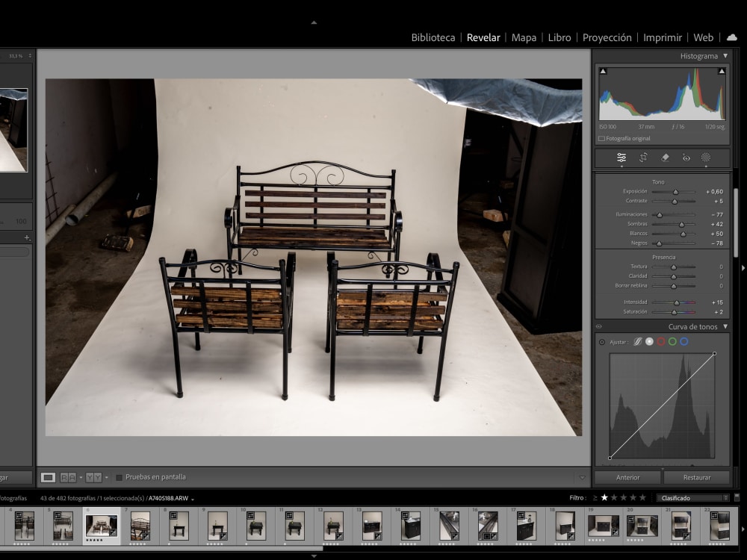Switch to the Revelar module

pyautogui.click(x=483, y=37)
